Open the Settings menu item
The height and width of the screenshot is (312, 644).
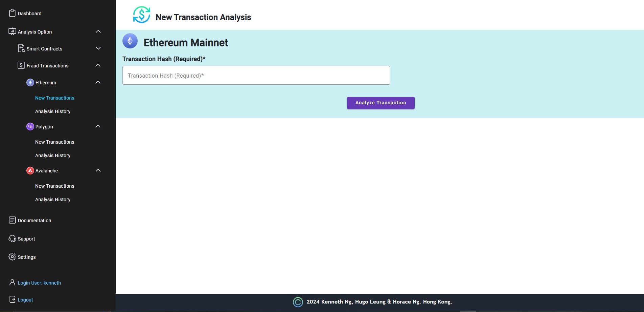coord(27,257)
